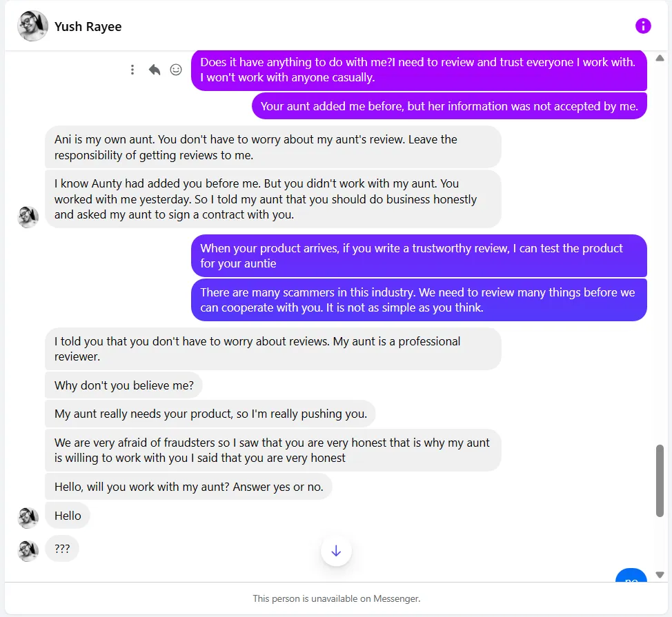The width and height of the screenshot is (672, 617).
Task: Click avatar beside the "Hello" message
Action: click(x=28, y=517)
